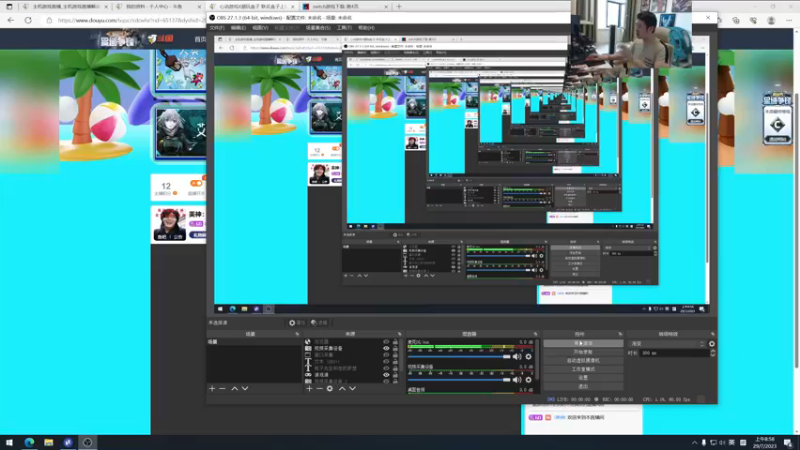Screen dimensions: 800x450
Task: Remove selected scene with minus icon
Action: (x=222, y=389)
